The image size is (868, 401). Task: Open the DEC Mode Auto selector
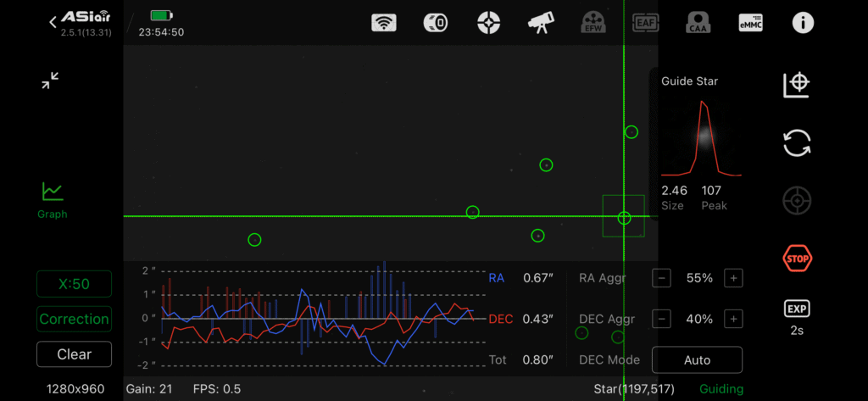point(697,360)
